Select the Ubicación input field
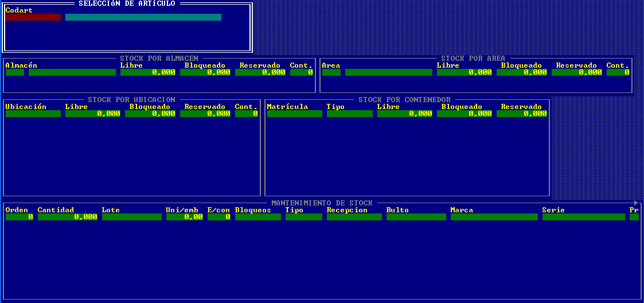644x303 pixels. click(33, 114)
